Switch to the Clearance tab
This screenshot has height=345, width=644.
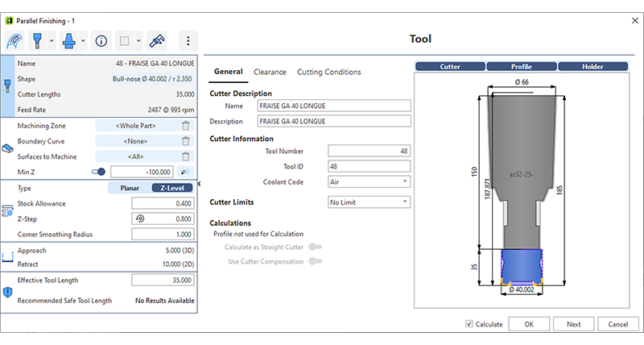coord(270,72)
